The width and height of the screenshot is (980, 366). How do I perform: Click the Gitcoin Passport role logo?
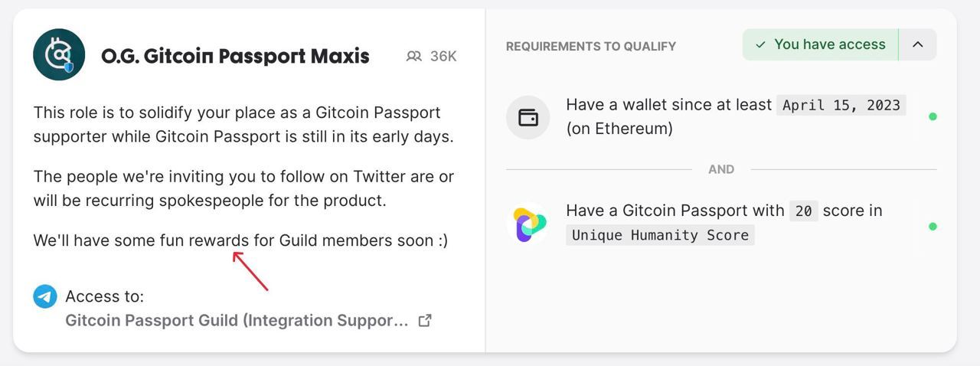click(x=59, y=54)
